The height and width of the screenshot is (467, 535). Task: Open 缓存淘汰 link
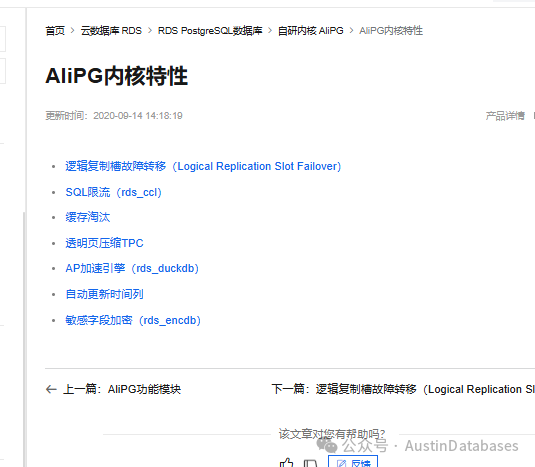(x=88, y=217)
